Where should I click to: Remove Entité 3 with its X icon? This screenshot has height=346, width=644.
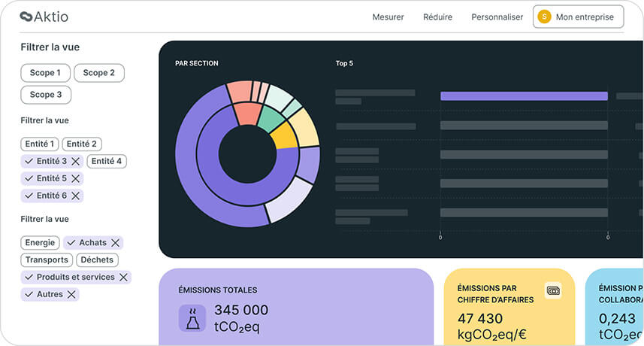pos(76,162)
